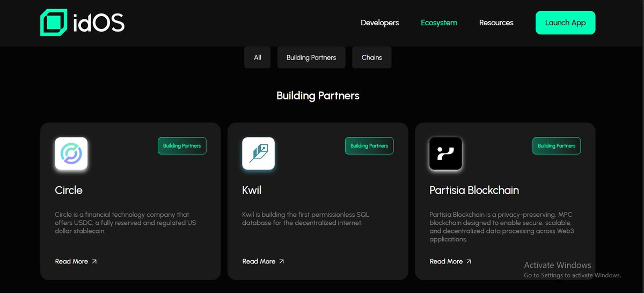644x293 pixels.
Task: Click the idOS logo in the header
Action: 82,23
